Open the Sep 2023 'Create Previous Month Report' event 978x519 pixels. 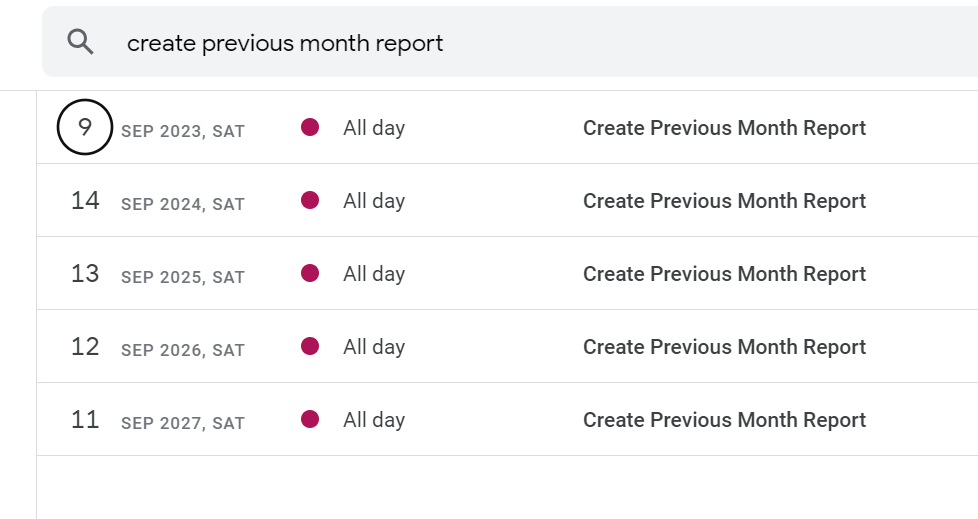click(724, 128)
